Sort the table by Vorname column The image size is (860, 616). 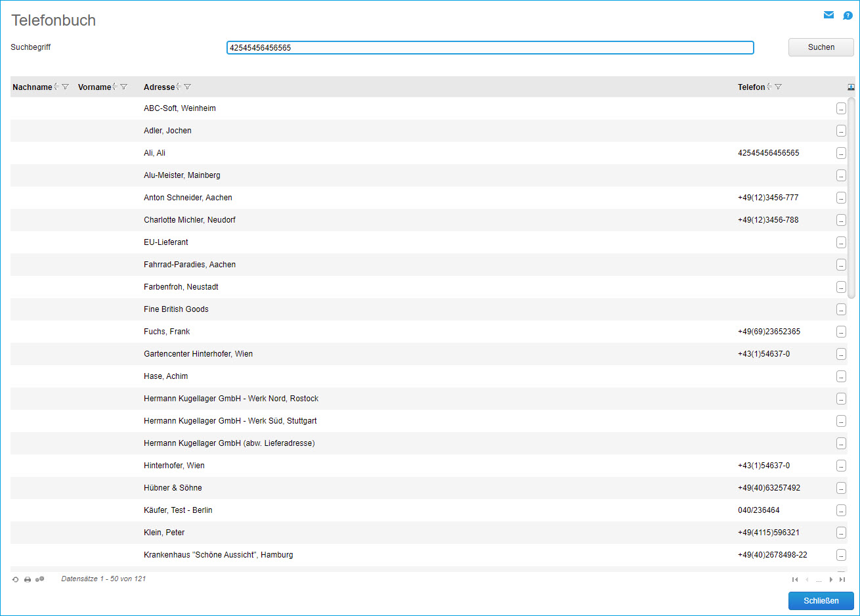115,87
